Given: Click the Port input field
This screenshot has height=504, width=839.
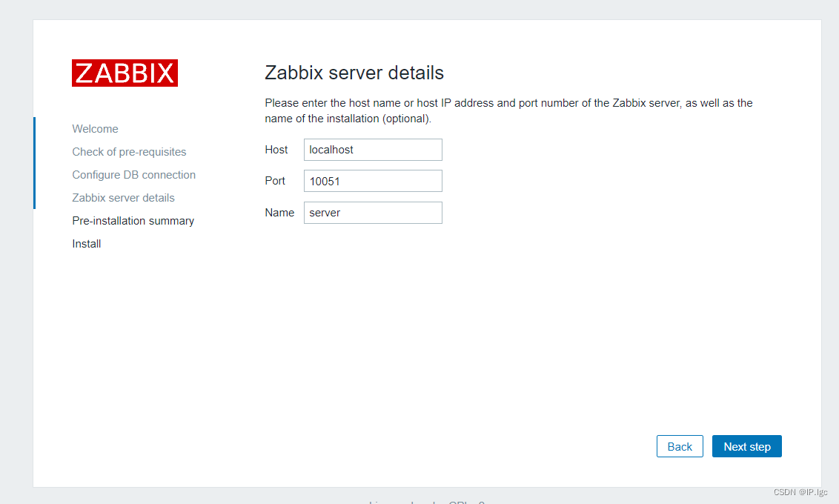Looking at the screenshot, I should (373, 181).
